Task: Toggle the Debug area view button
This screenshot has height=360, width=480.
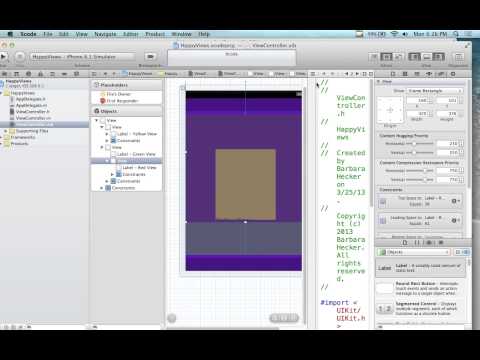Action: click(x=426, y=57)
